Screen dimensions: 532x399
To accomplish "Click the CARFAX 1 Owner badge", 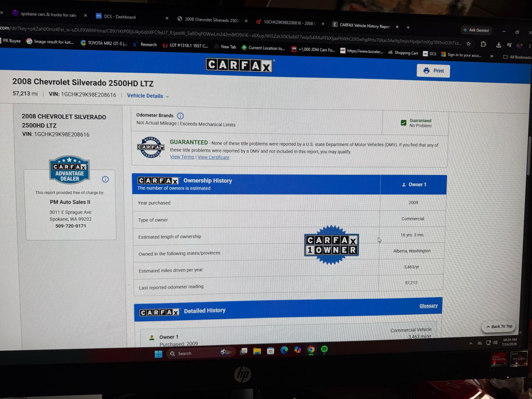I will [x=331, y=245].
